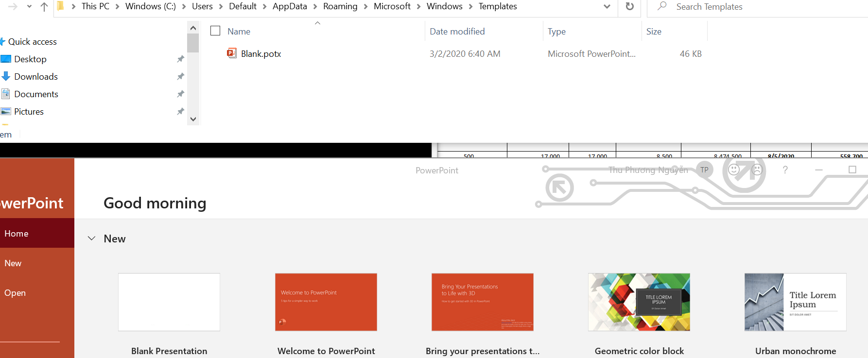868x358 pixels.
Task: Expand the chevron after Roaming in the path
Action: click(365, 7)
